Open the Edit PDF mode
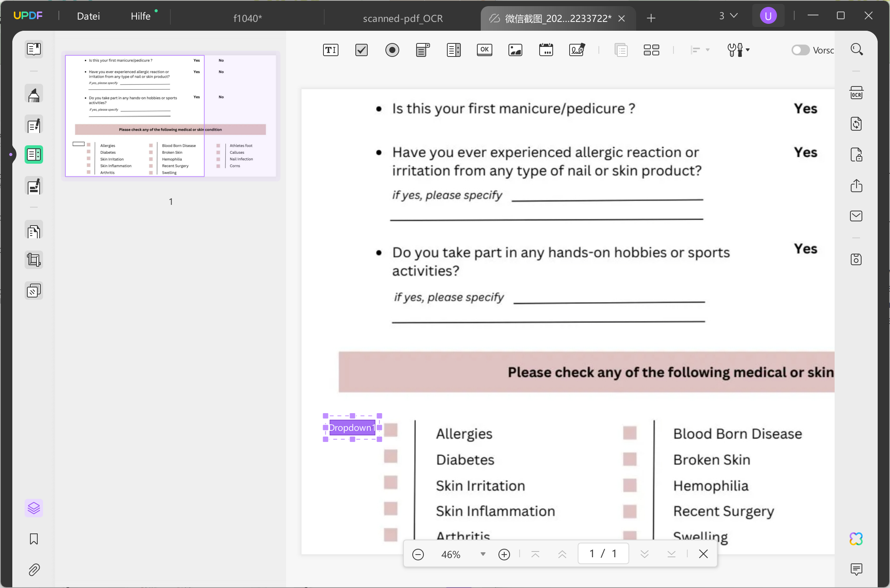Image resolution: width=890 pixels, height=588 pixels. 33,125
